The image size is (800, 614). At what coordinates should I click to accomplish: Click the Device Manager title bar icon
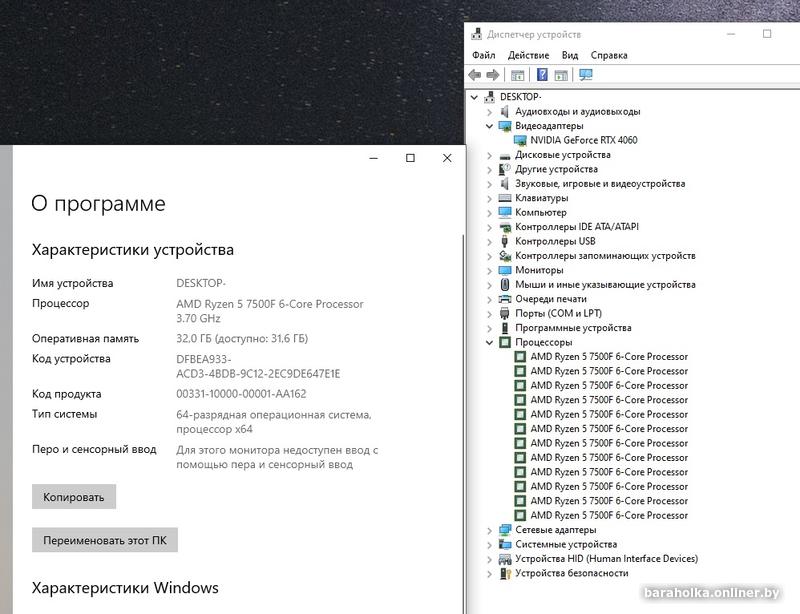tap(477, 34)
